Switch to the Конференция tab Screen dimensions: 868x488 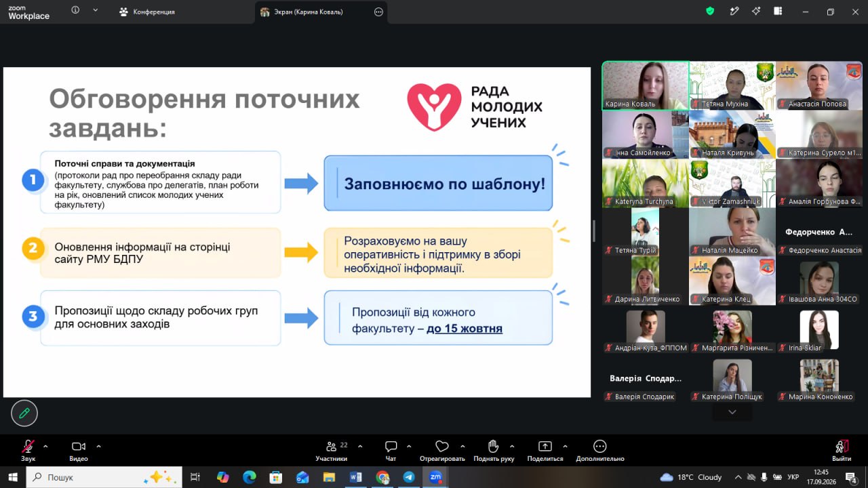146,12
